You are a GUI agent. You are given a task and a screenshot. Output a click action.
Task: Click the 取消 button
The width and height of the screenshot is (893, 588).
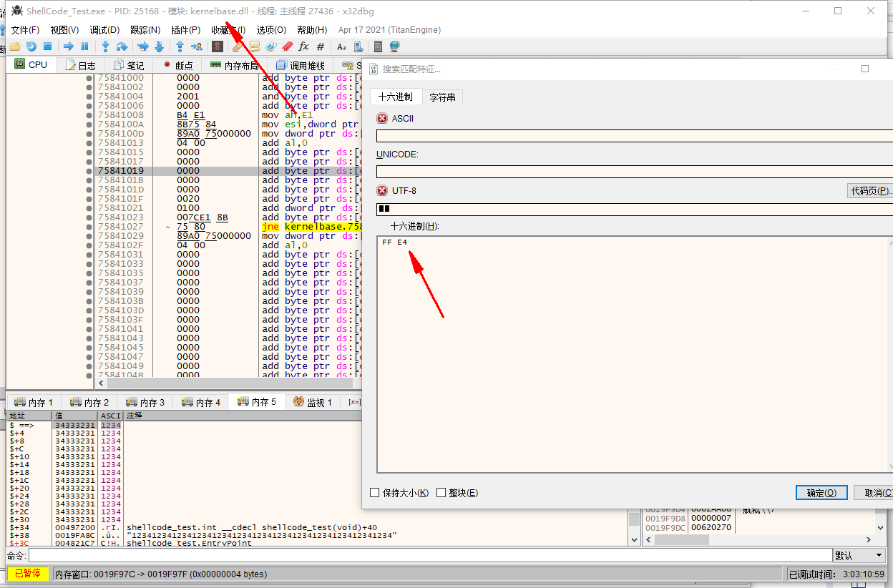click(874, 493)
